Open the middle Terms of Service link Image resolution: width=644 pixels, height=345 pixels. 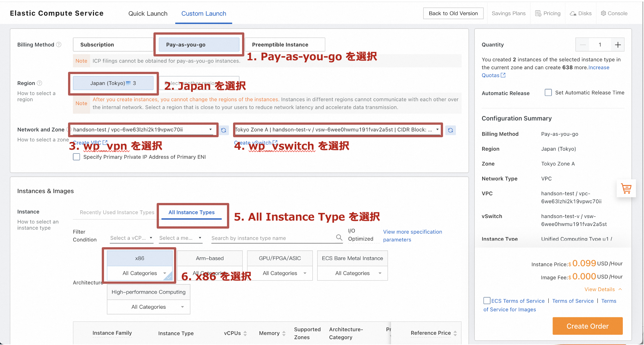click(x=573, y=301)
